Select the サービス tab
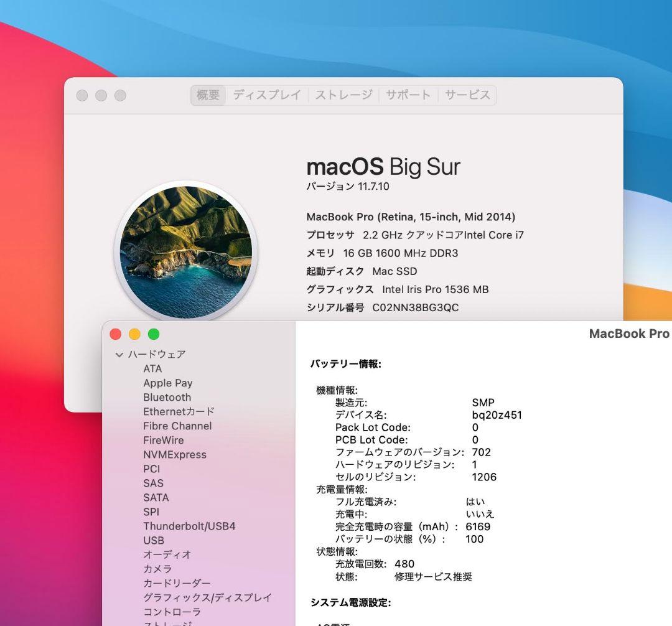Screen dimensions: 672x626 click(467, 95)
